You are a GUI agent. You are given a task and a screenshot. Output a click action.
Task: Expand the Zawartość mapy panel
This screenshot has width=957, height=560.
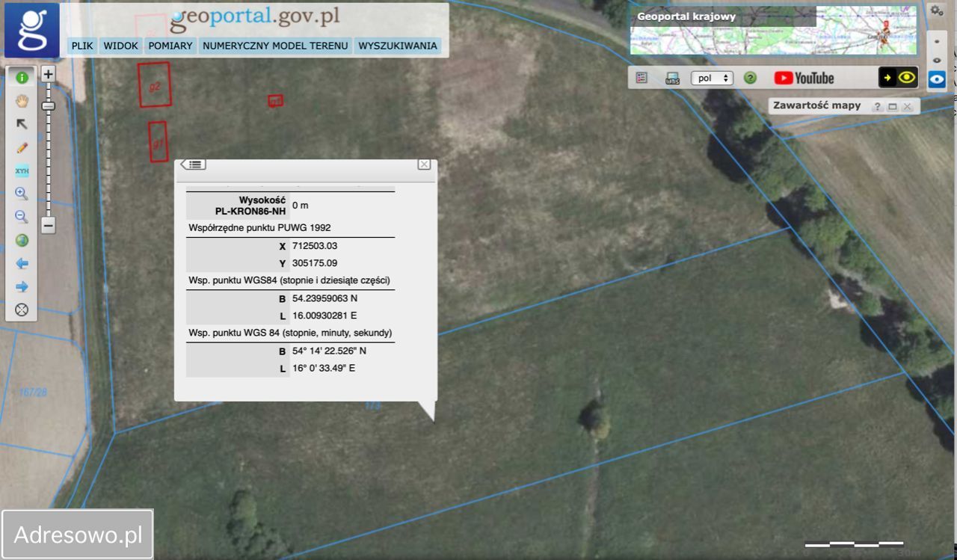pos(892,107)
